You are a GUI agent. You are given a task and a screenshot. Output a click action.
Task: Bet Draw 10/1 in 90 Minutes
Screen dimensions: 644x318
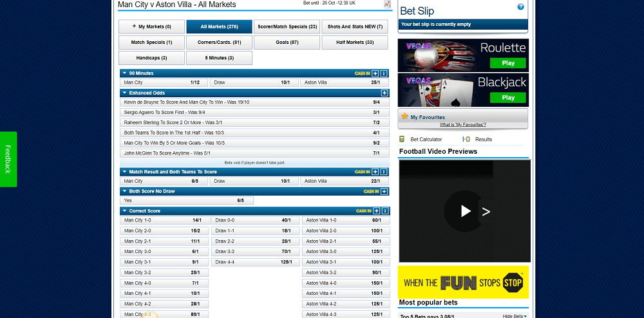pos(253,82)
